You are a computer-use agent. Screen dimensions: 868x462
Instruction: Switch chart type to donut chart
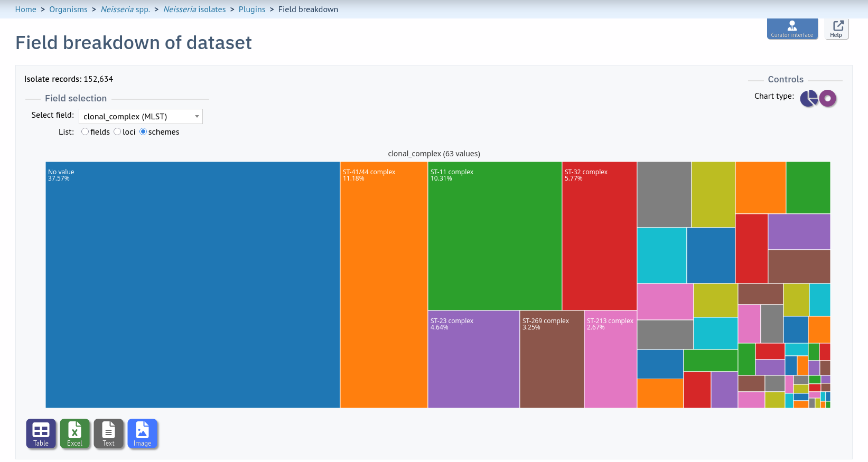coord(828,98)
